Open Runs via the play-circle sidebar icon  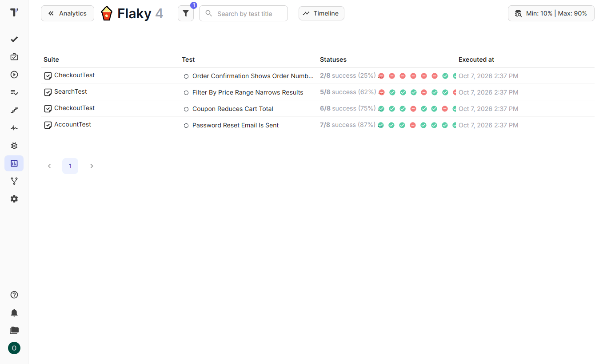pos(14,75)
